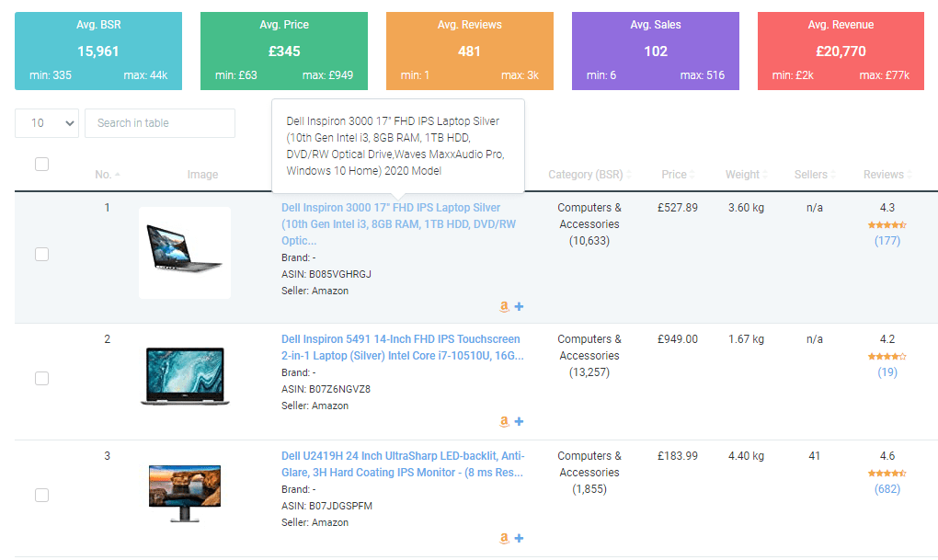Open the rows-per-page dropdown showing 10
The image size is (938, 560).
(x=47, y=122)
